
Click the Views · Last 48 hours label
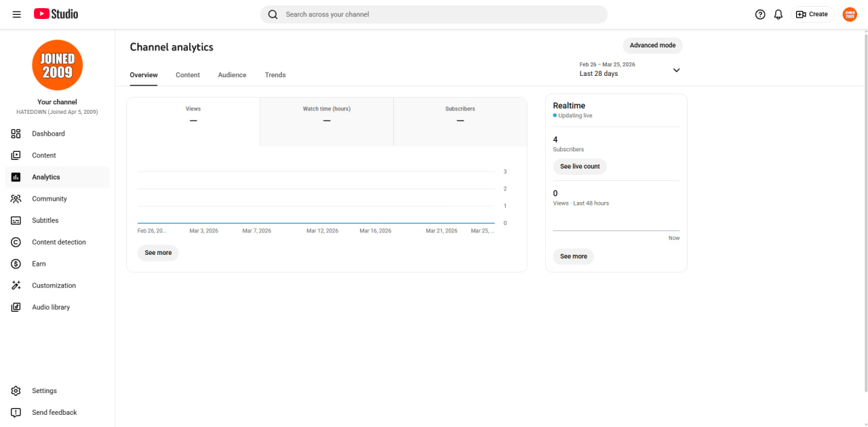click(581, 203)
